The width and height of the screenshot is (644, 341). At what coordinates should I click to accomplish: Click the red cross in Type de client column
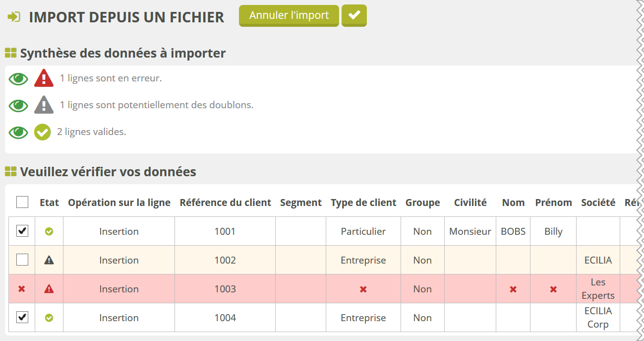click(363, 289)
